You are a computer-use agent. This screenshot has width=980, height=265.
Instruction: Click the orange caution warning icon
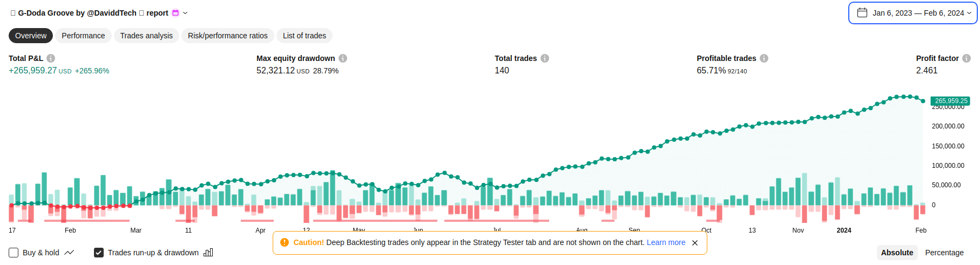click(x=285, y=242)
